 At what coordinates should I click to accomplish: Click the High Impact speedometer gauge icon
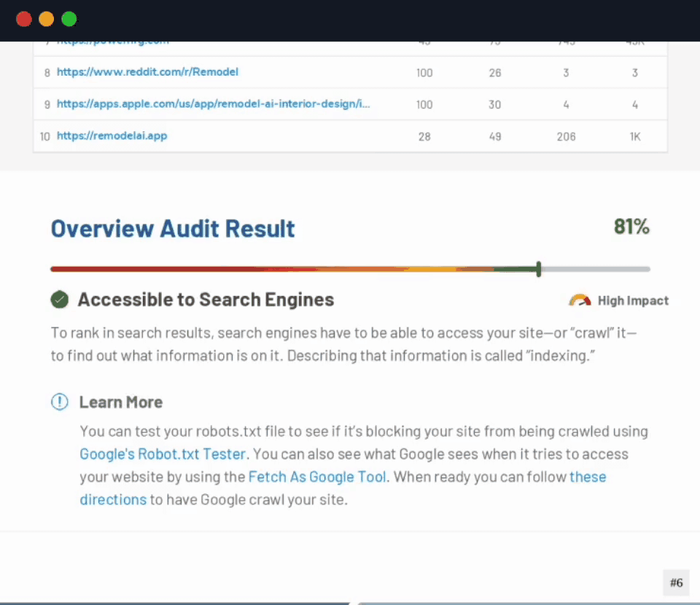579,300
